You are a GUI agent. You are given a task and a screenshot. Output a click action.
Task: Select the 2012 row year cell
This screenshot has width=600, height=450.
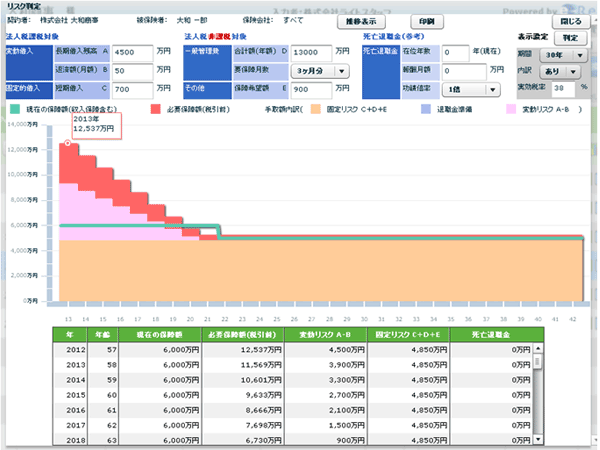coord(70,350)
